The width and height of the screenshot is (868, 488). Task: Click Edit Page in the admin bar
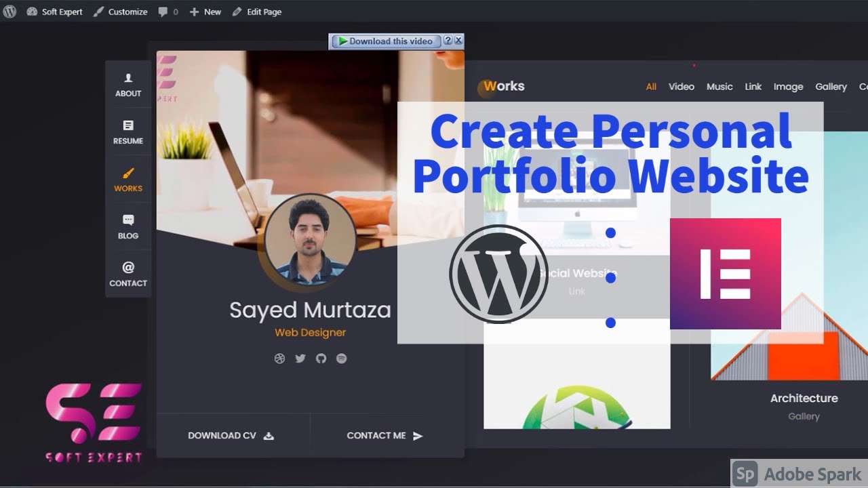(256, 12)
